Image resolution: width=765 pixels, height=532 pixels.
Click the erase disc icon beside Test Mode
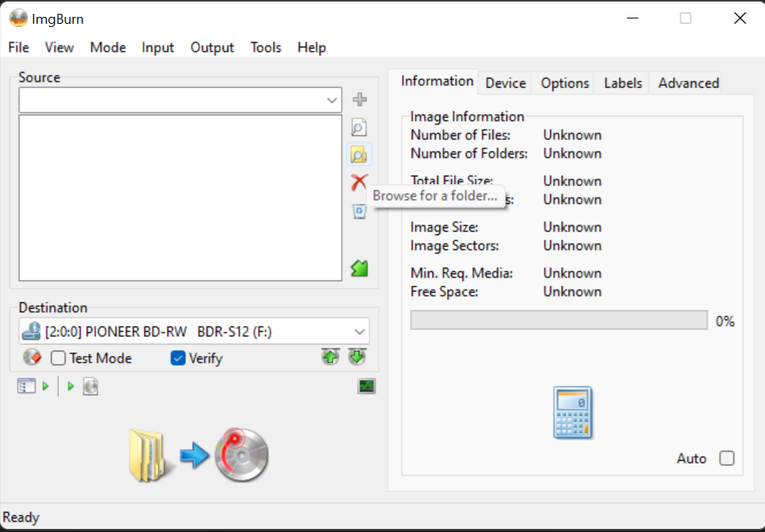coord(31,358)
